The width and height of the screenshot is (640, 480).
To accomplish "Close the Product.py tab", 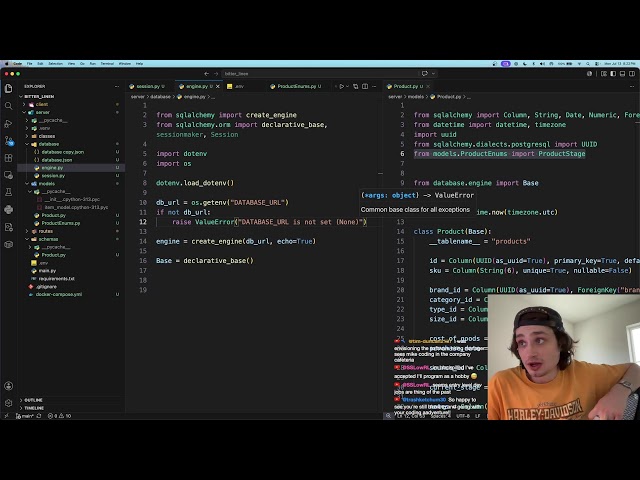I will (428, 87).
